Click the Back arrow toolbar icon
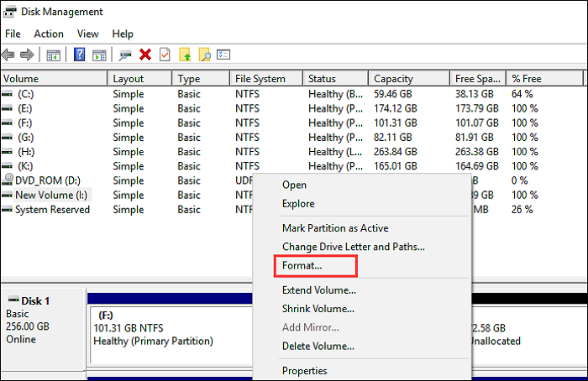This screenshot has width=588, height=381. pos(9,55)
